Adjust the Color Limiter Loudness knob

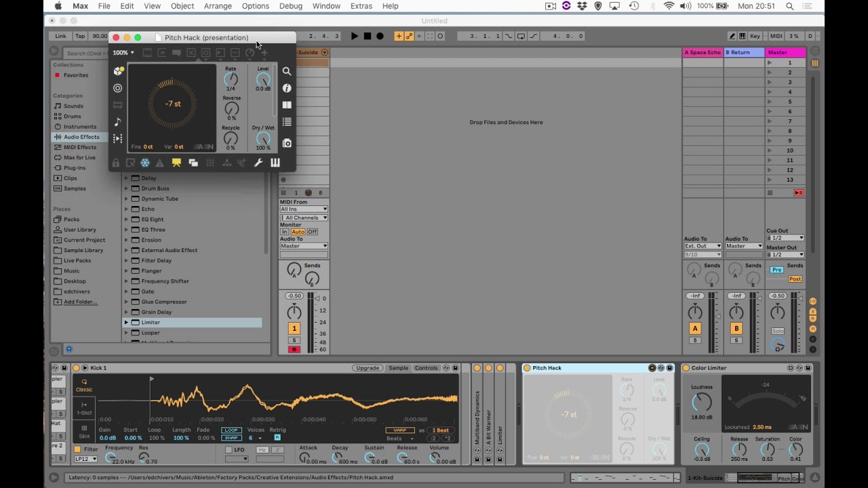click(702, 403)
